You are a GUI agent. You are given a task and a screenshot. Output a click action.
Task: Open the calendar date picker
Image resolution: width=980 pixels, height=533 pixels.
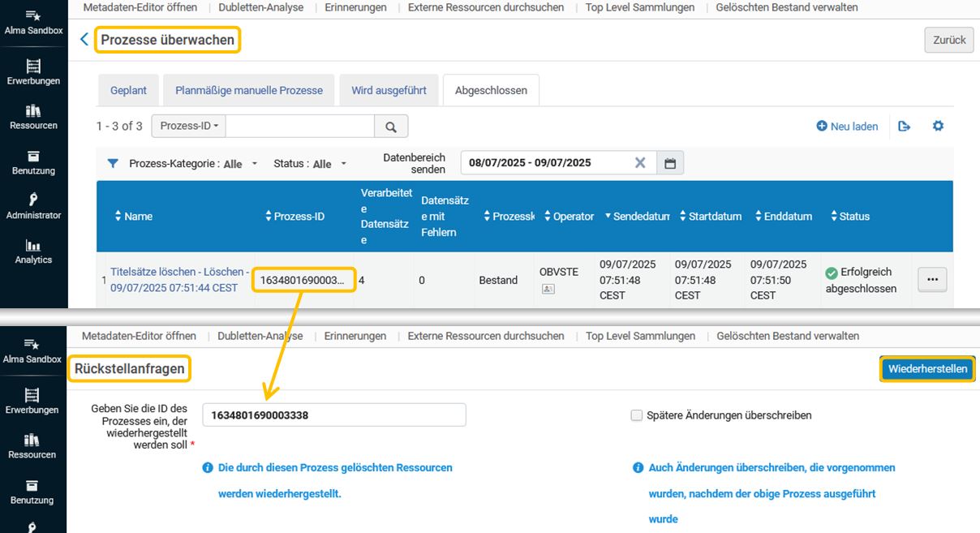670,163
